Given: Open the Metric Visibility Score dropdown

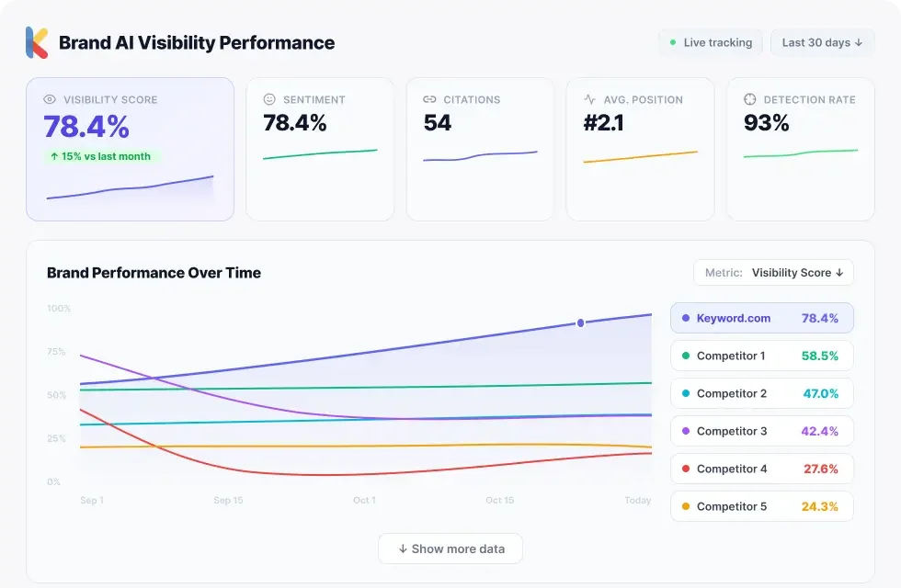Looking at the screenshot, I should coord(772,272).
